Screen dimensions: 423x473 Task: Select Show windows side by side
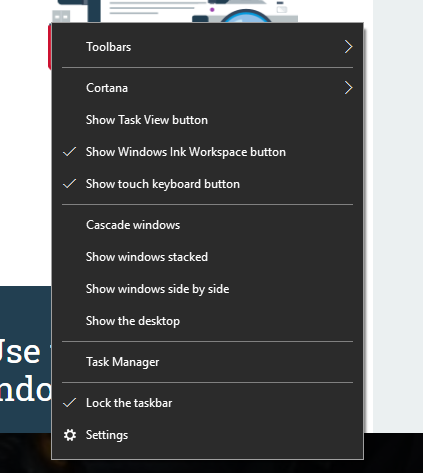pos(207,289)
